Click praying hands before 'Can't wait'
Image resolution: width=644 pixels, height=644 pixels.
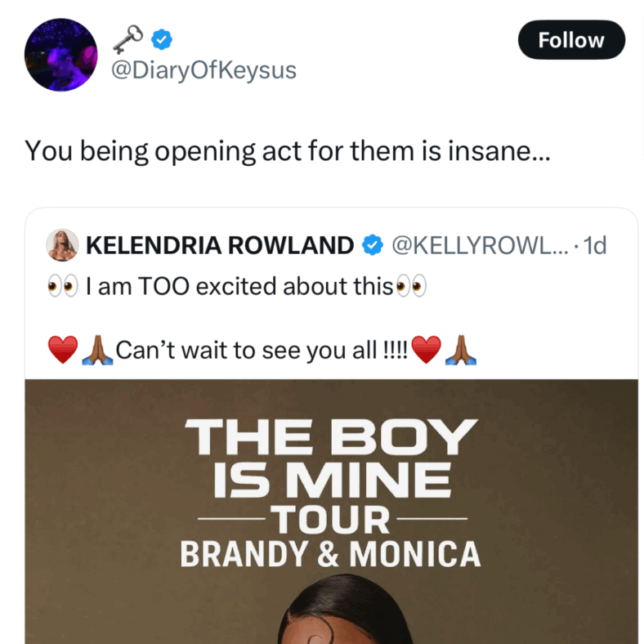tap(97, 350)
